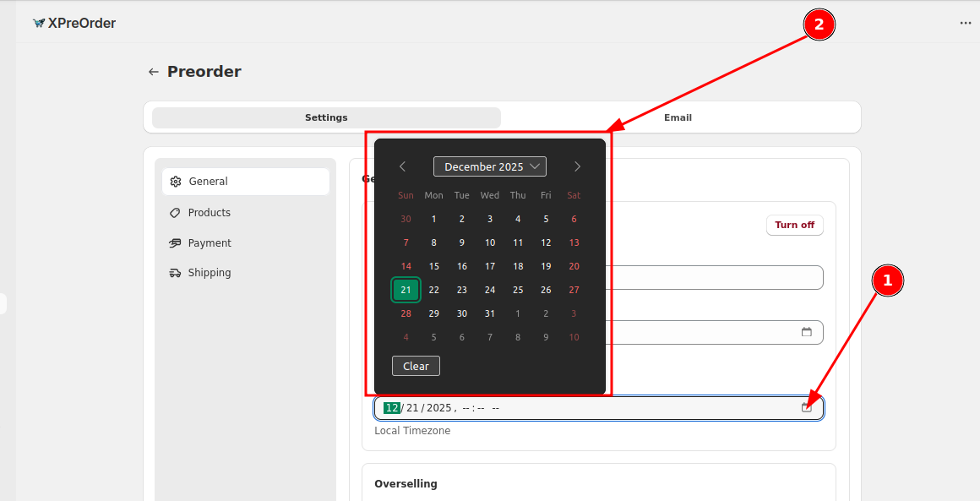Screen dimensions: 980x501
Task: Open Products settings section
Action: 246,213
